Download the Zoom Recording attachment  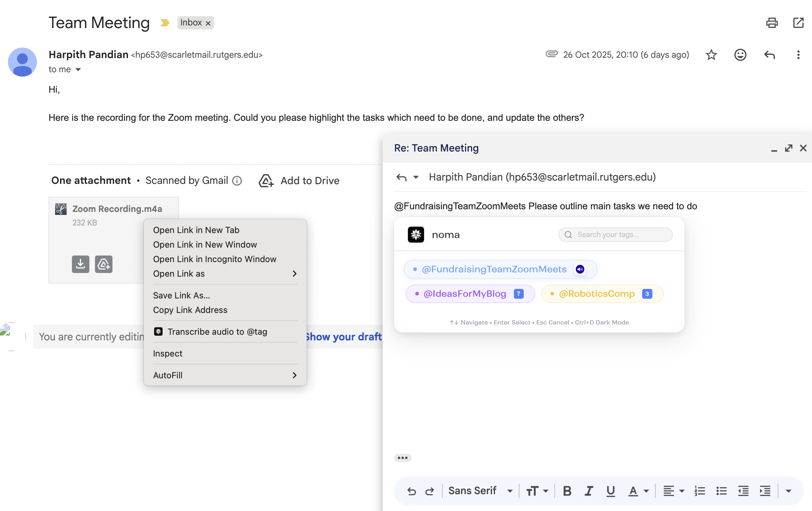point(80,264)
